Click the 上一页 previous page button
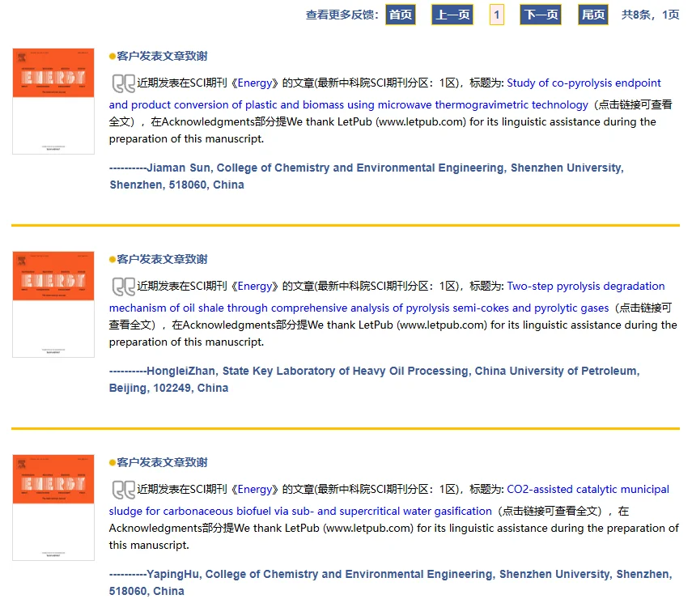Viewport: 692px width, 616px height. [x=452, y=14]
